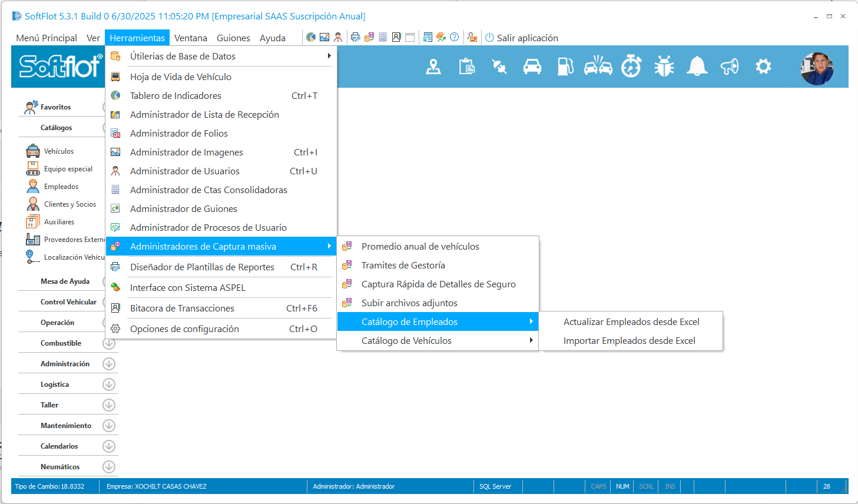Open Vehículos in the Catálogos sidebar
858x504 pixels.
58,151
